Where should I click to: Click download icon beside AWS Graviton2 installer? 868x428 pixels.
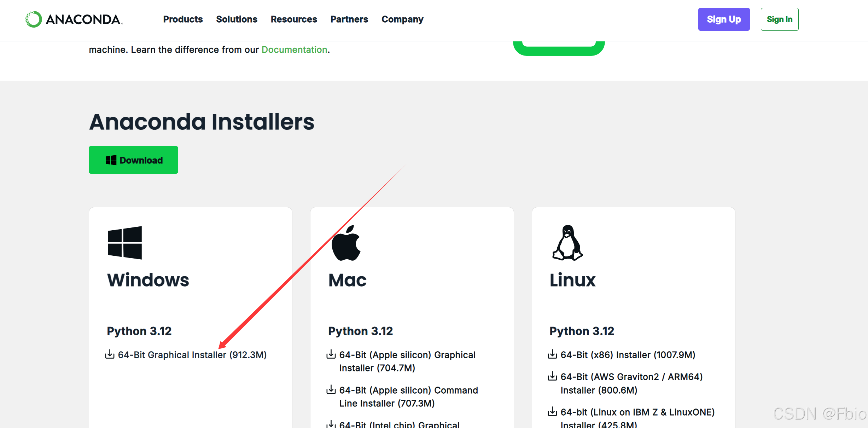click(x=552, y=376)
